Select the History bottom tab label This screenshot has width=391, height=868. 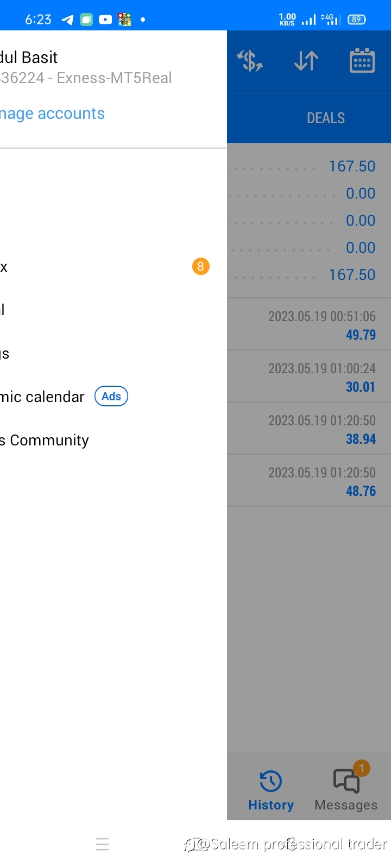click(x=270, y=805)
